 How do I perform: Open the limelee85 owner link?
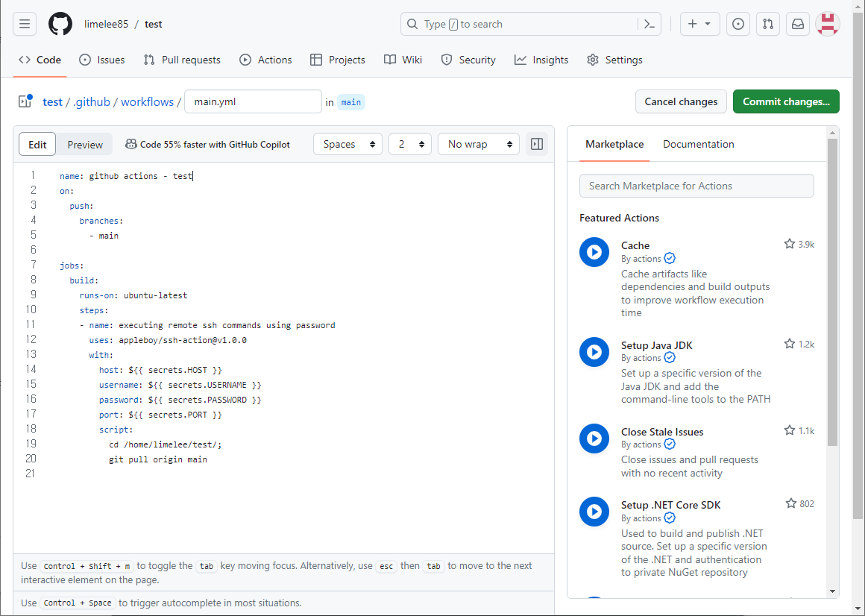click(x=107, y=25)
